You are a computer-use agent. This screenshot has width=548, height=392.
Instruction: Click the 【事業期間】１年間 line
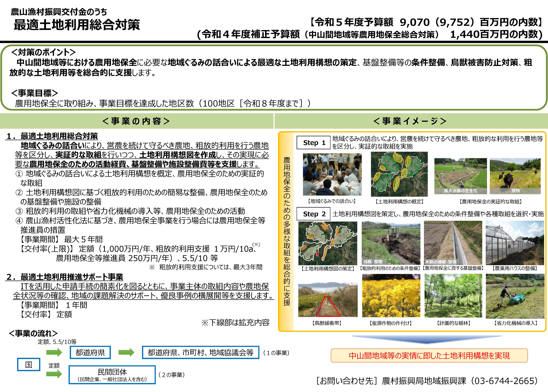tap(54, 305)
